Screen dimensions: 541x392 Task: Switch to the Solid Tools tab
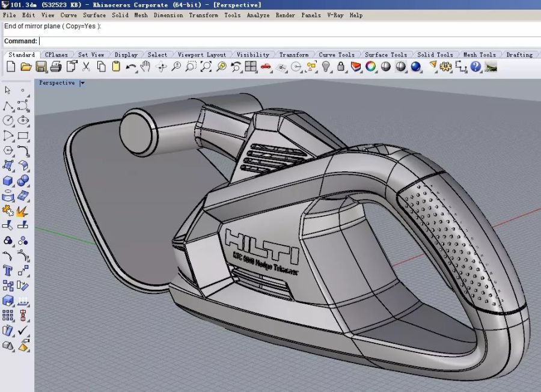click(435, 55)
